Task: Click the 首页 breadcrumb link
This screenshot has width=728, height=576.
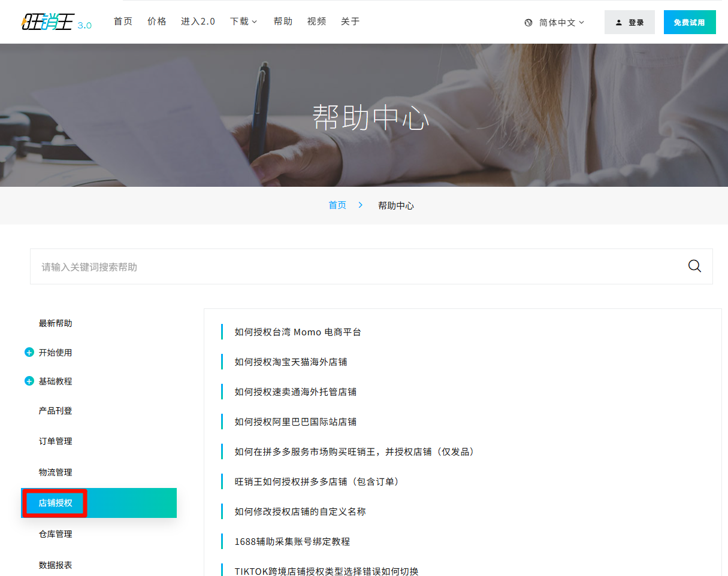Action: point(337,205)
